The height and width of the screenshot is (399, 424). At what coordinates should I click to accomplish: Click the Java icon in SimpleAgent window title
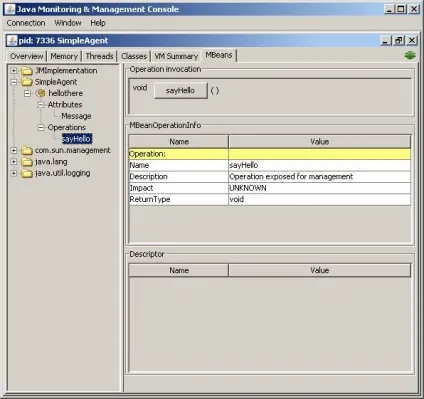click(12, 41)
